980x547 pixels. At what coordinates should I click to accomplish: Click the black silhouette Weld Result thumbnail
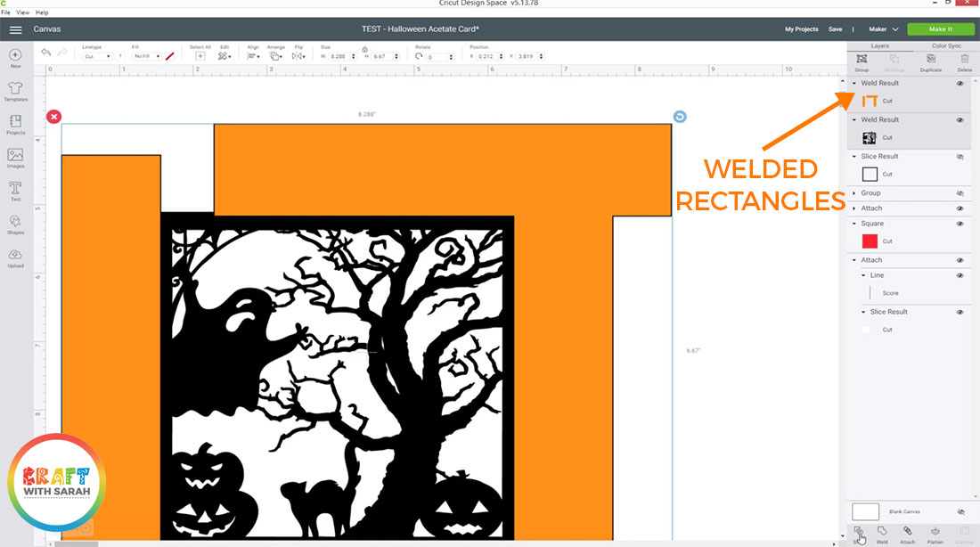[870, 138]
